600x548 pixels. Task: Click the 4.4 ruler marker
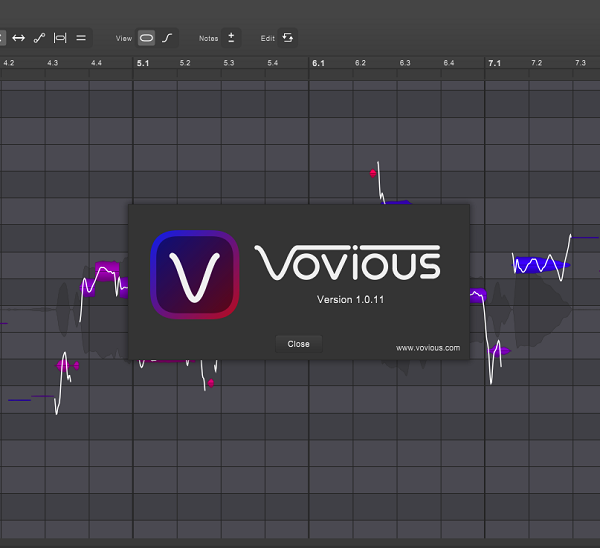click(96, 63)
